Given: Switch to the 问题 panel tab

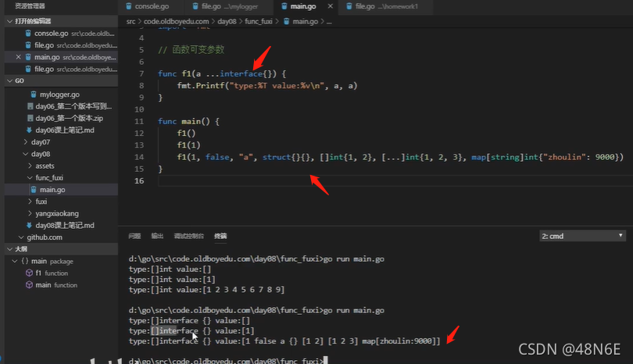Looking at the screenshot, I should point(134,236).
